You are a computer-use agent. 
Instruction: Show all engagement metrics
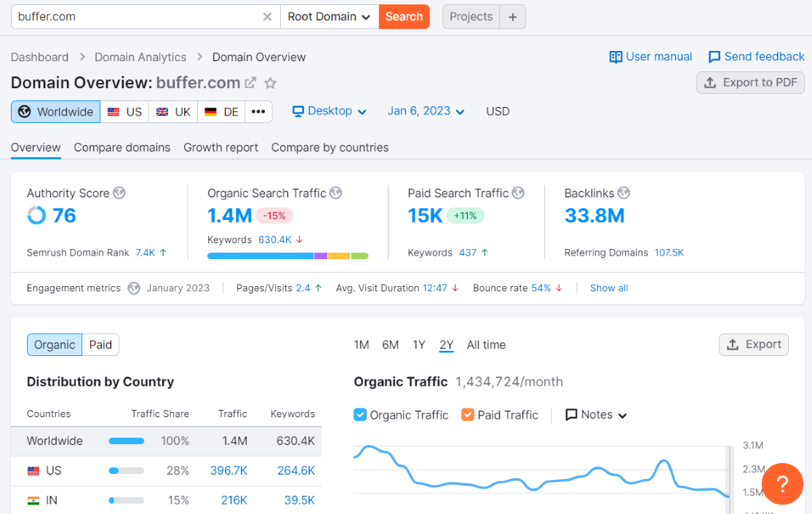pyautogui.click(x=609, y=288)
